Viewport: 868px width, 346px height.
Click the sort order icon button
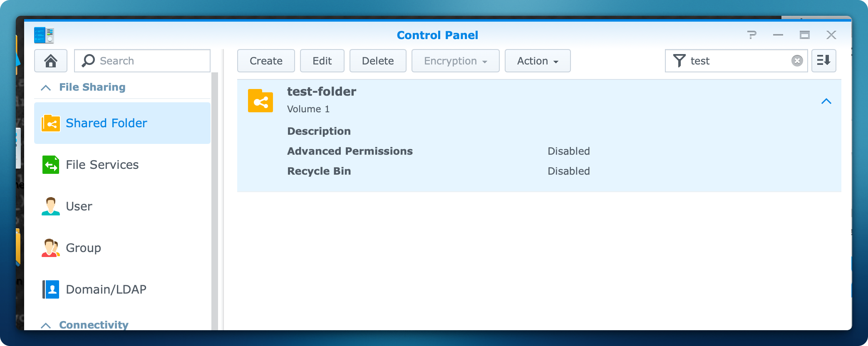[823, 61]
